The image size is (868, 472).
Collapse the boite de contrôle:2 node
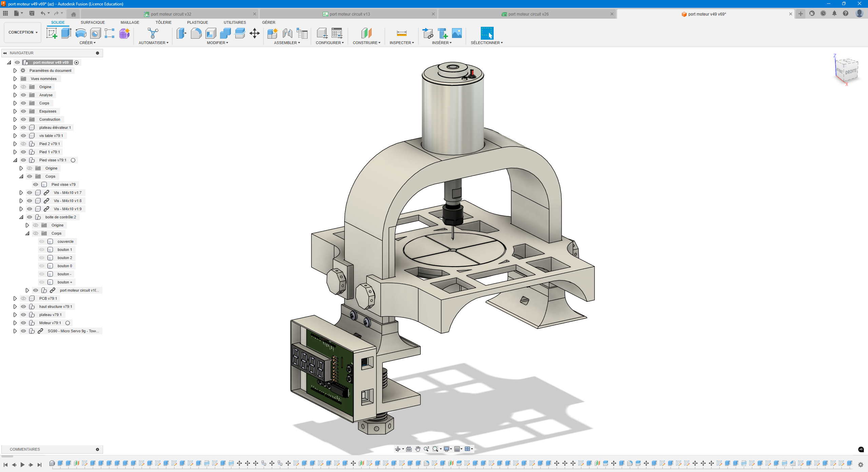pos(21,217)
